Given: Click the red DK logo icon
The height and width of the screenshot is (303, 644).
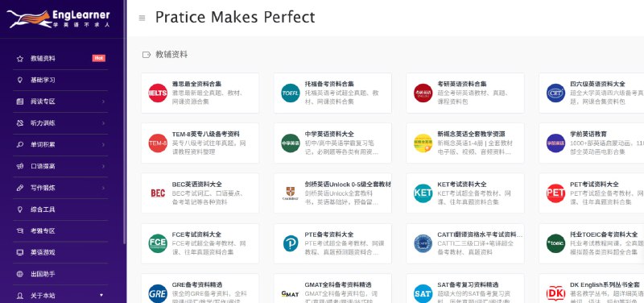Looking at the screenshot, I should point(555,293).
